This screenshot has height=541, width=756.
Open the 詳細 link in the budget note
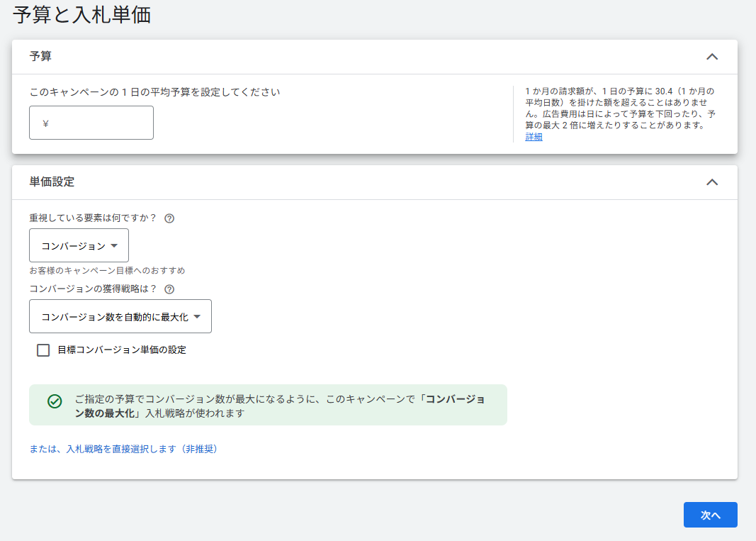534,137
